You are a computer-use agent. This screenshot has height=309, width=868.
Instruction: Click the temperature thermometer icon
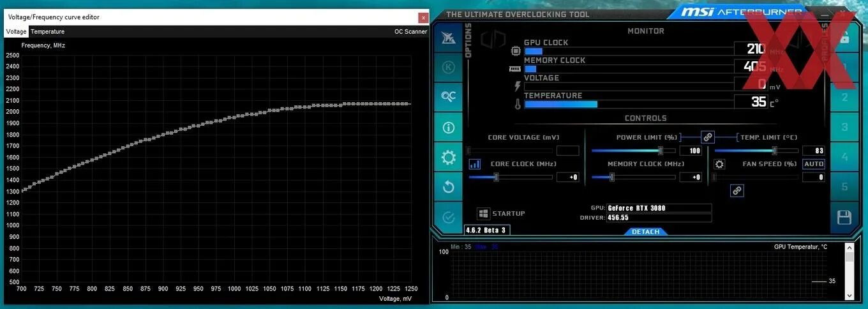click(x=518, y=103)
